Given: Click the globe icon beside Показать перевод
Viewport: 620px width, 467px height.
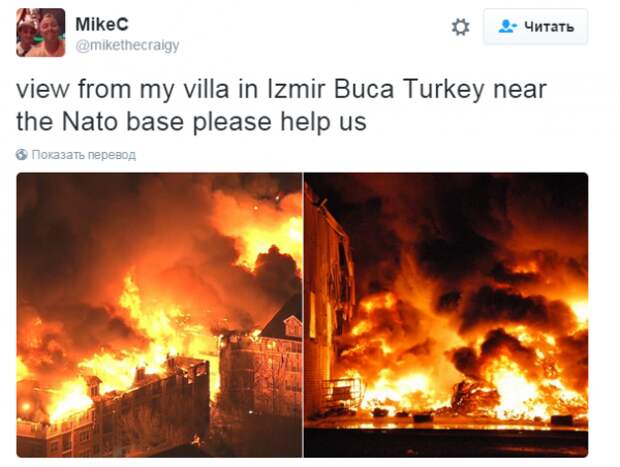Looking at the screenshot, I should tap(21, 155).
